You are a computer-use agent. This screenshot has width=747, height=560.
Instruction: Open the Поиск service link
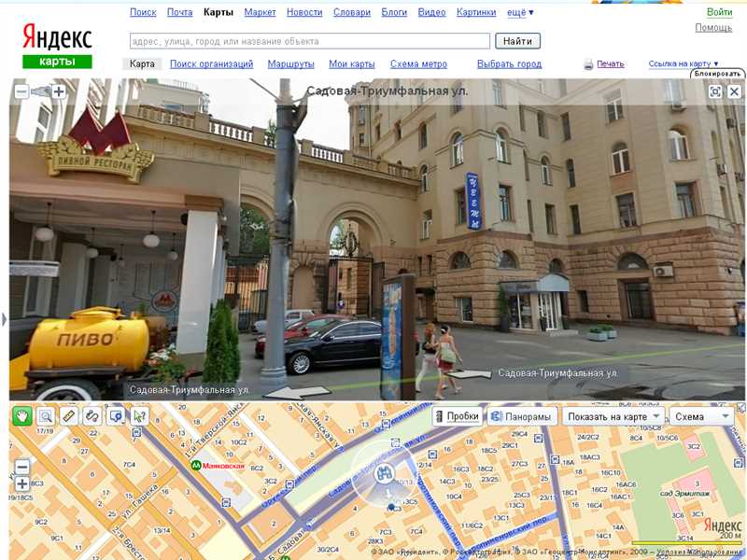(x=143, y=12)
